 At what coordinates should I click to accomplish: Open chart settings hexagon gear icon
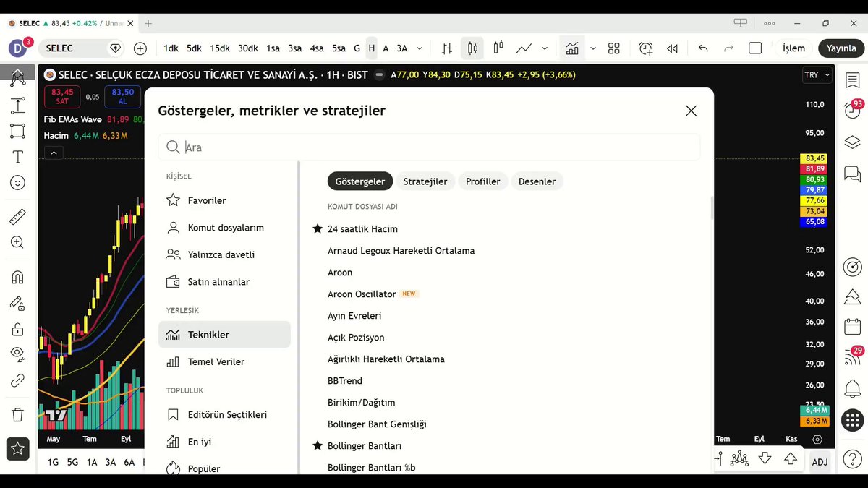point(817,439)
